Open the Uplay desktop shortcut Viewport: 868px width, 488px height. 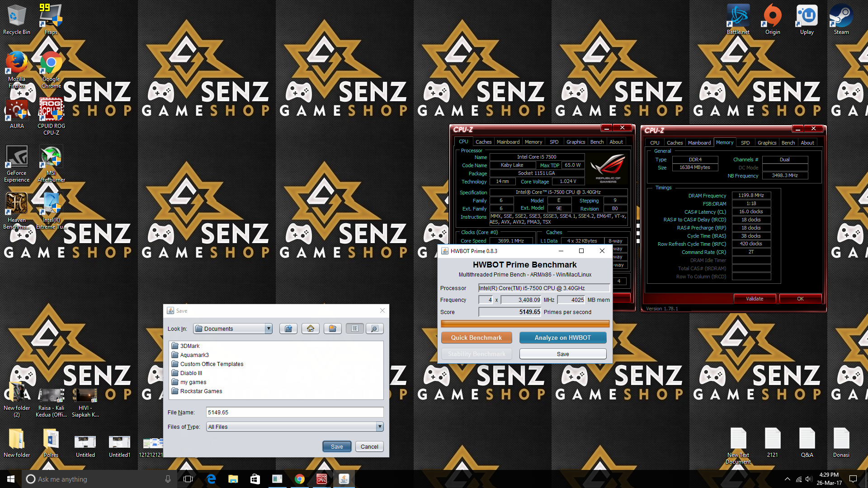tap(807, 19)
